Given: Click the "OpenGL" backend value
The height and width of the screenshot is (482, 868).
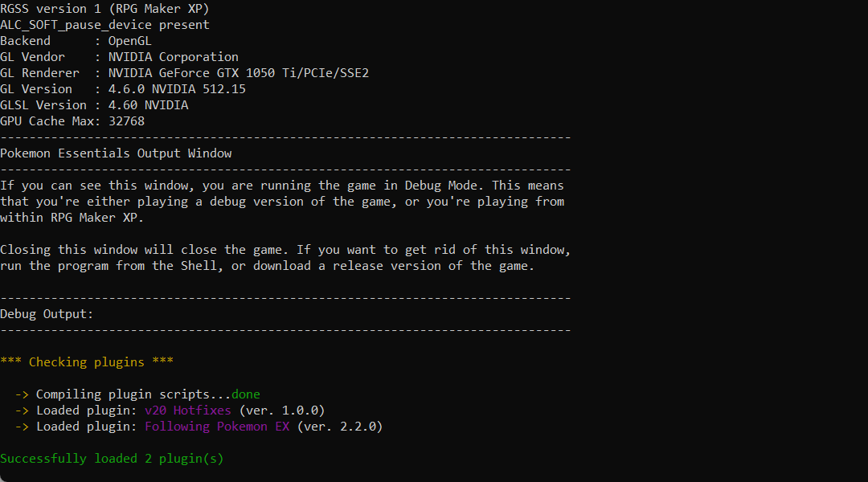Looking at the screenshot, I should (x=130, y=41).
